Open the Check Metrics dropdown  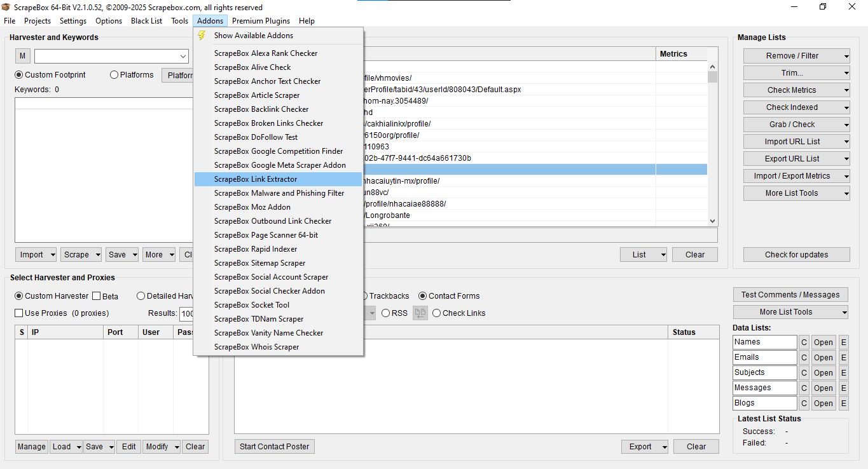[797, 90]
